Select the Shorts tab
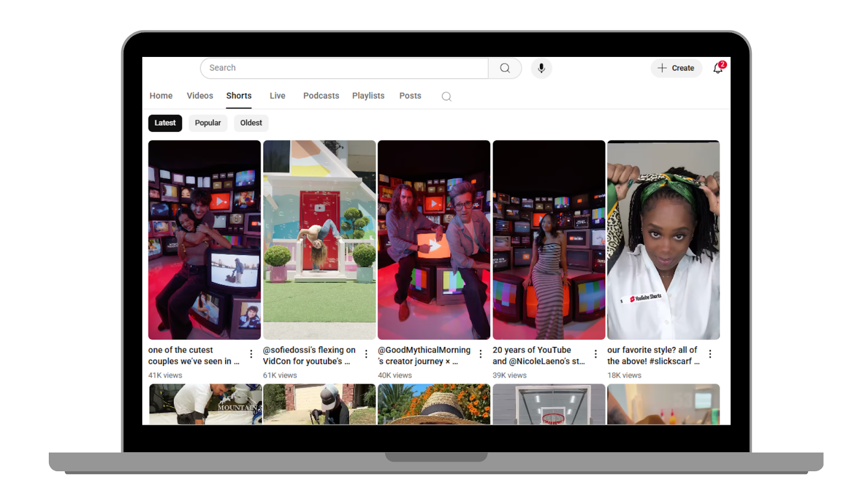The height and width of the screenshot is (488, 868). [239, 96]
